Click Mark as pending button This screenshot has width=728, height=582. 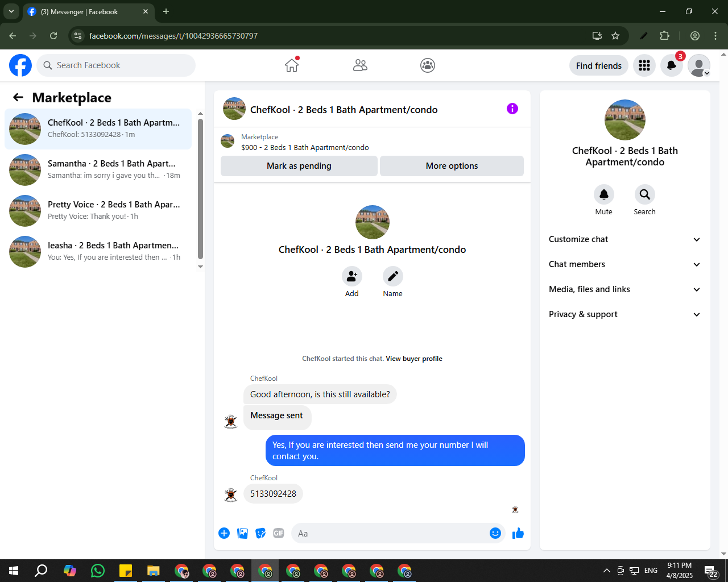(x=299, y=166)
